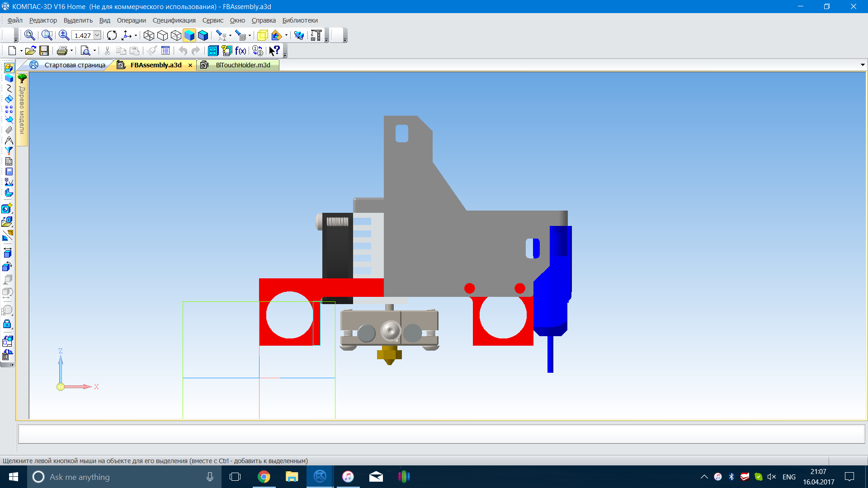
Task: Open the properties list icon
Action: (165, 51)
